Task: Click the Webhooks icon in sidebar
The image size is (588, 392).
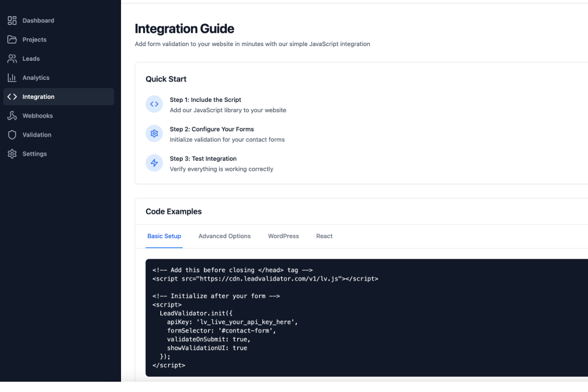Action: (12, 116)
